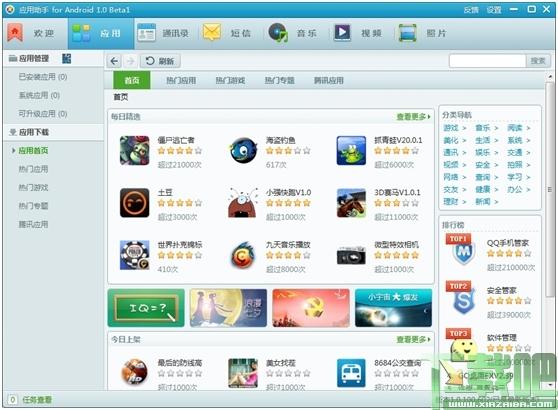
Task: Open the 小强快跑V1.0 app icon
Action: point(243,203)
